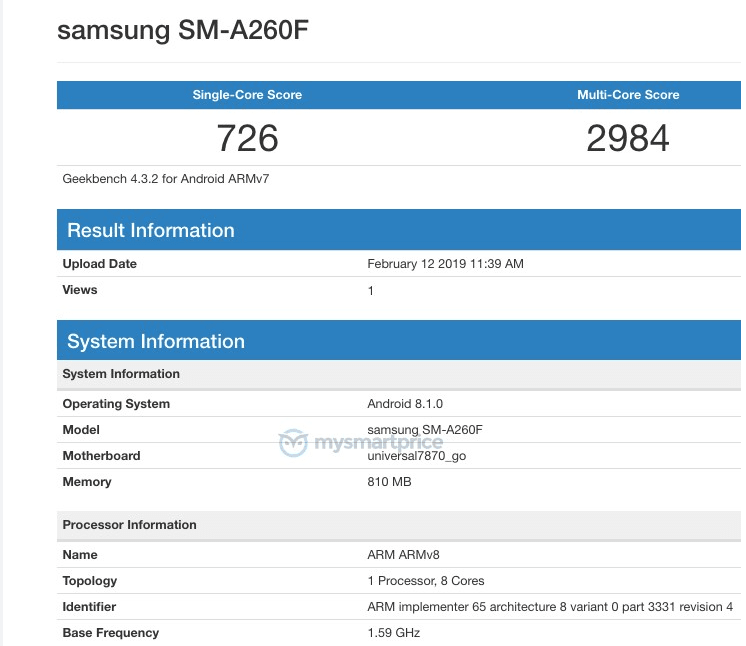
Task: Click the blue 'System Information' section header
Action: [x=399, y=341]
